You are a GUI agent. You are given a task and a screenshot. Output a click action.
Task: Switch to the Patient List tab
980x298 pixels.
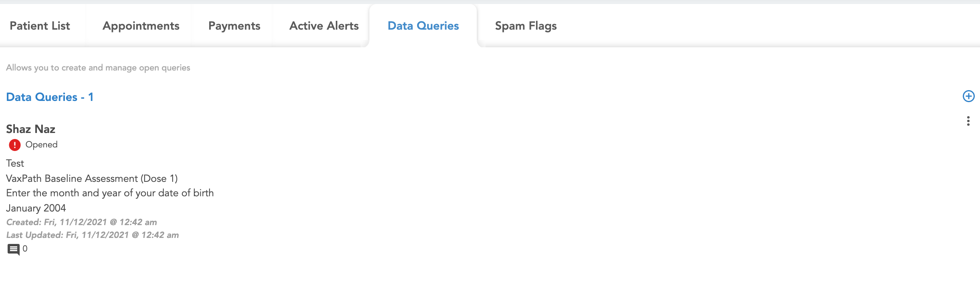[x=40, y=26]
